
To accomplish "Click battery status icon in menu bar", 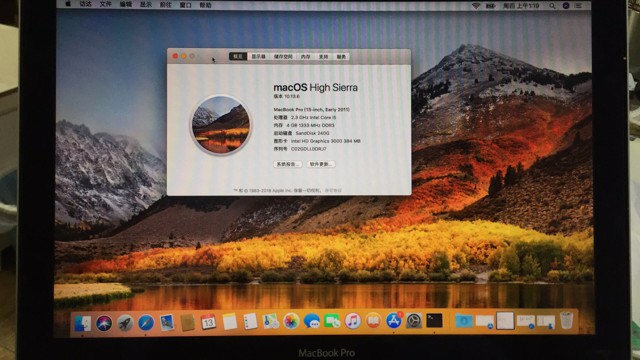I will [x=491, y=6].
